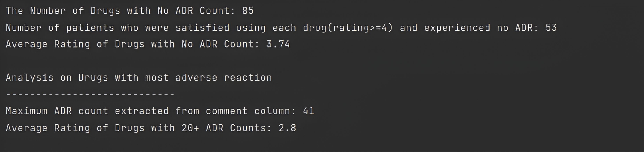Click the word 'adverse' in the heading
Image resolution: width=644 pixels, height=152 pixels.
point(196,78)
